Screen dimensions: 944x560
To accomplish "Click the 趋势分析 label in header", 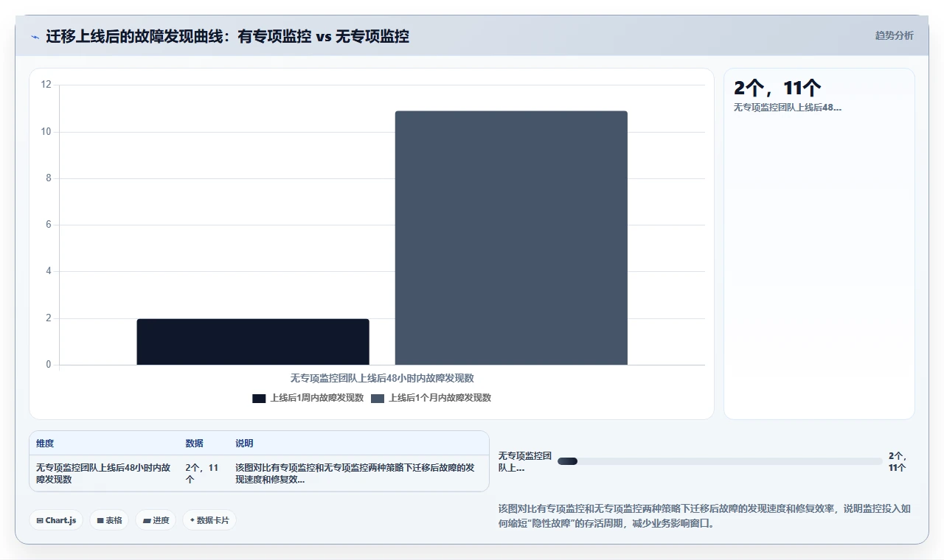I will (894, 35).
